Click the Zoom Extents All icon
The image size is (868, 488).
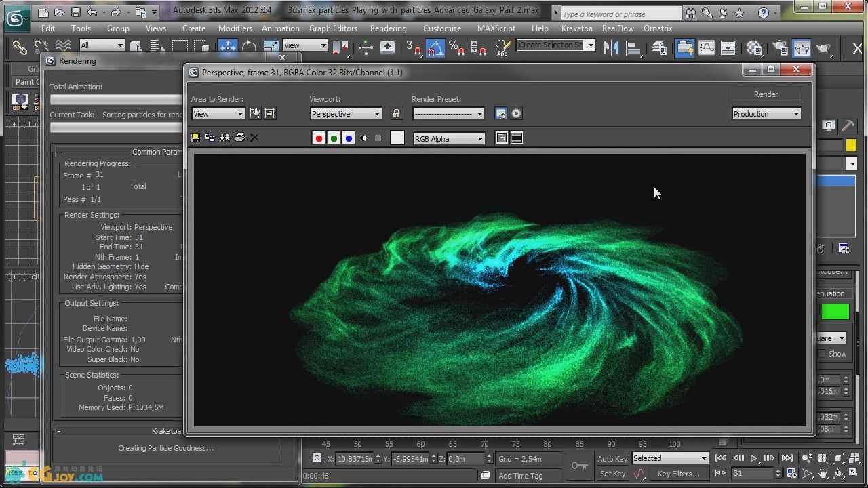[x=854, y=459]
